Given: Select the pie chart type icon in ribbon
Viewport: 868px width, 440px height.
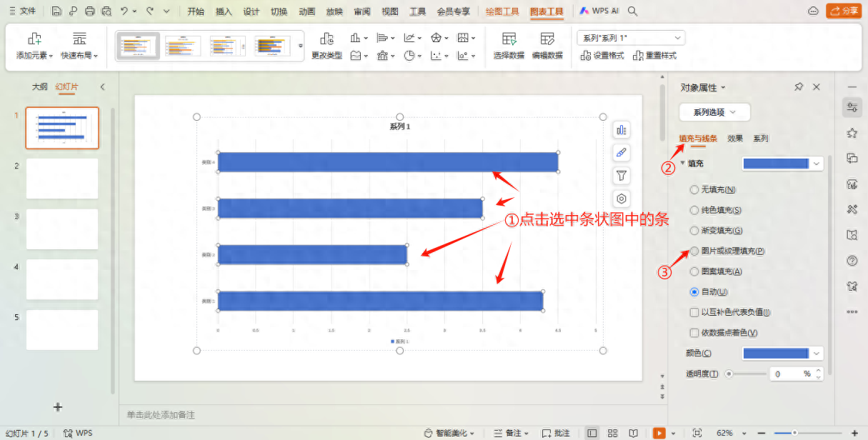Looking at the screenshot, I should [409, 55].
